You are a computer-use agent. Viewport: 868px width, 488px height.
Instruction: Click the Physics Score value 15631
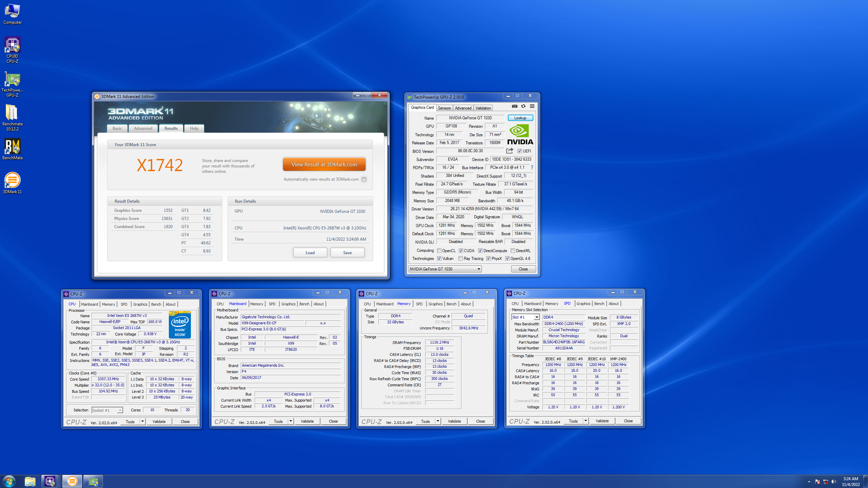(167, 219)
